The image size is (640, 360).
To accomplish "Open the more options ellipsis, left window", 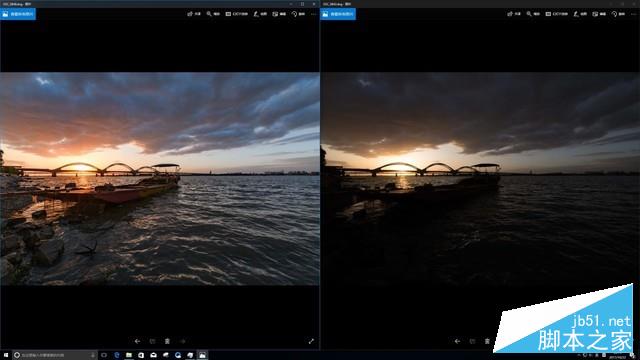I will tap(313, 14).
